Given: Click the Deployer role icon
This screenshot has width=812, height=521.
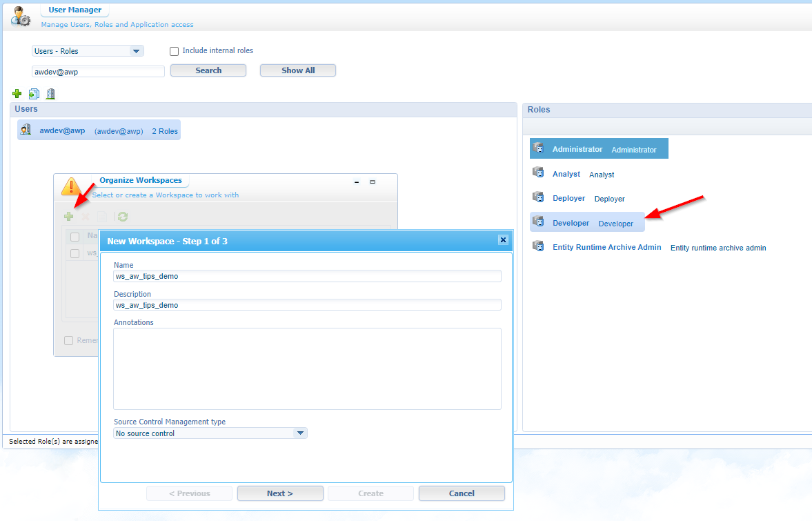Looking at the screenshot, I should click(539, 197).
